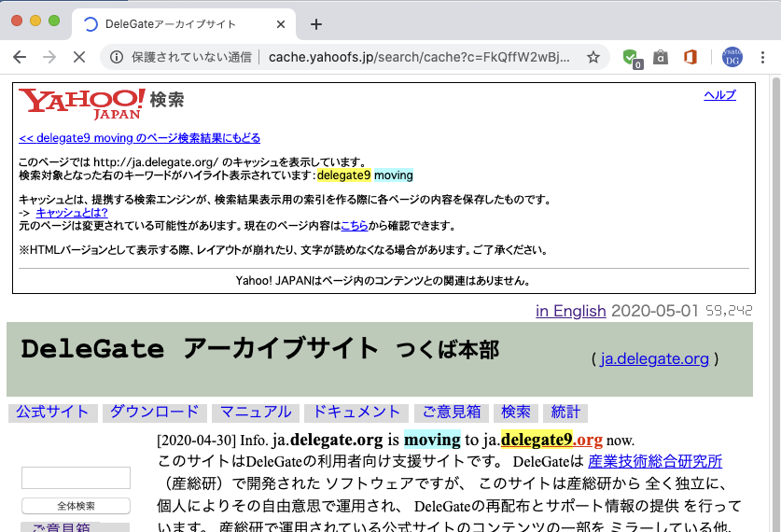Select the DeleGate アーカイブサイト browser tab
The image size is (781, 532).
[168, 24]
